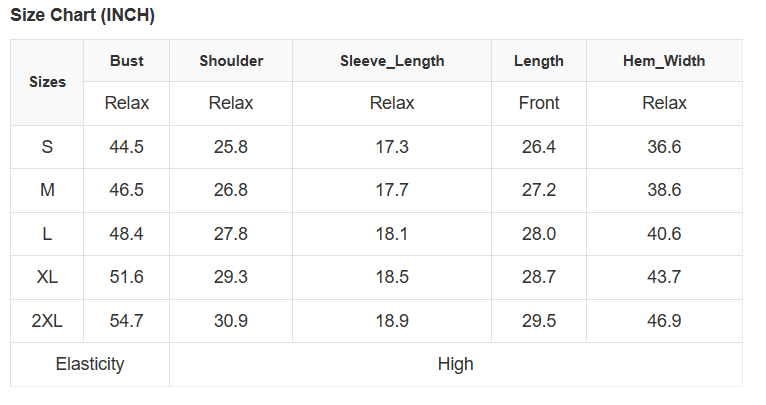This screenshot has width=766, height=405.
Task: Click the Size Chart (INCH) heading
Action: (83, 16)
